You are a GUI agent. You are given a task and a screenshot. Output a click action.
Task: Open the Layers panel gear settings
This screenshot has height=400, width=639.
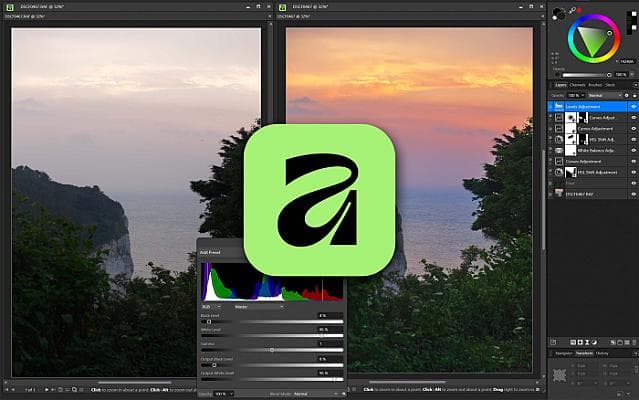(627, 95)
